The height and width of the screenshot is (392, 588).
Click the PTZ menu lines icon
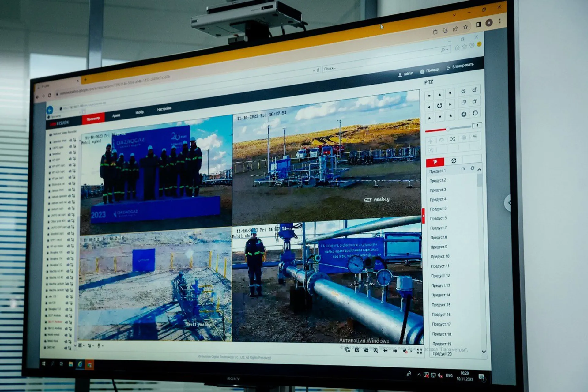[x=474, y=137]
